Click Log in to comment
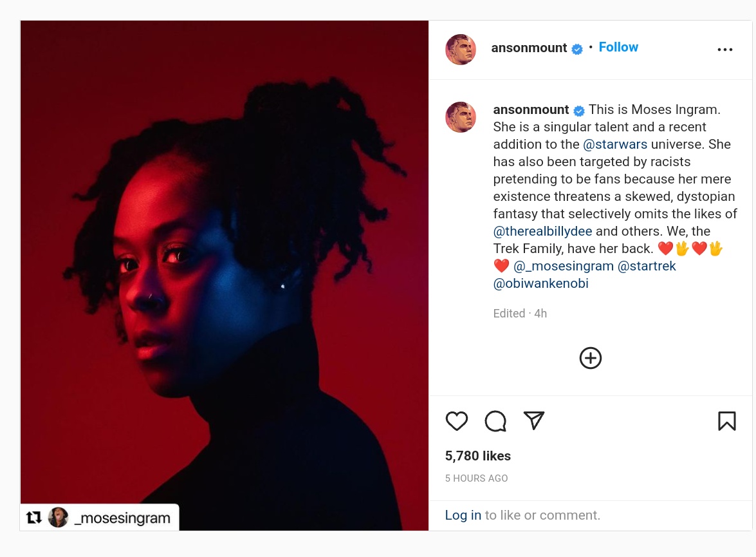The width and height of the screenshot is (756, 557). click(x=463, y=515)
